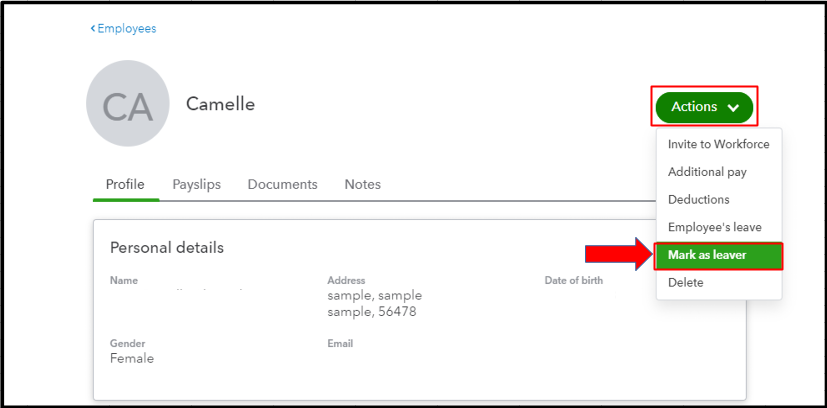Choose Invite to Workforce
Viewport: 827px width, 408px height.
718,144
